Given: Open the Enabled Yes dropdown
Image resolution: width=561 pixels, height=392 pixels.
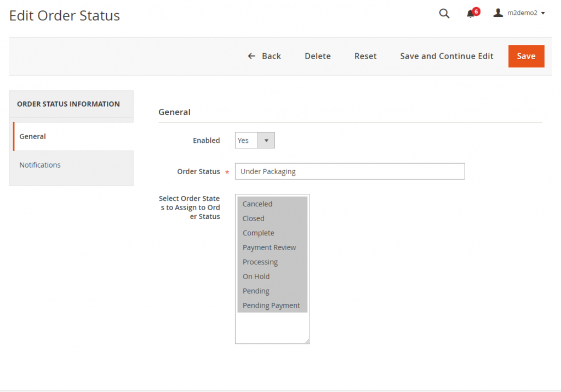Looking at the screenshot, I should [x=255, y=141].
